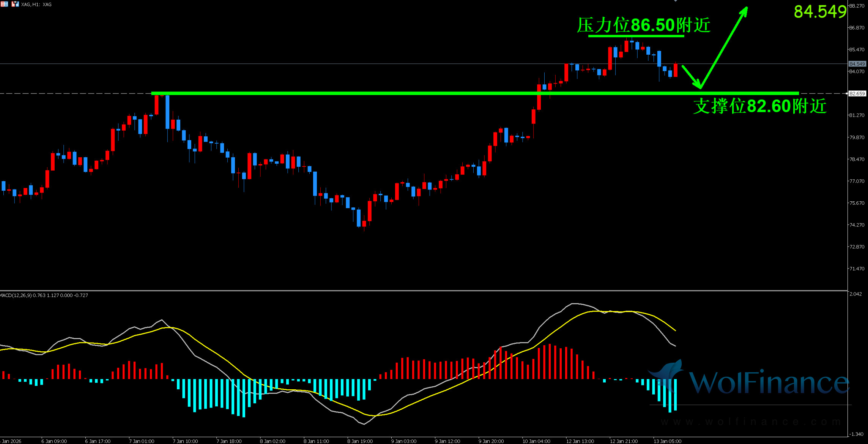Viewport: 868px width, 444px height.
Task: Select the 支撑位82.60附近 text label
Action: (759, 106)
